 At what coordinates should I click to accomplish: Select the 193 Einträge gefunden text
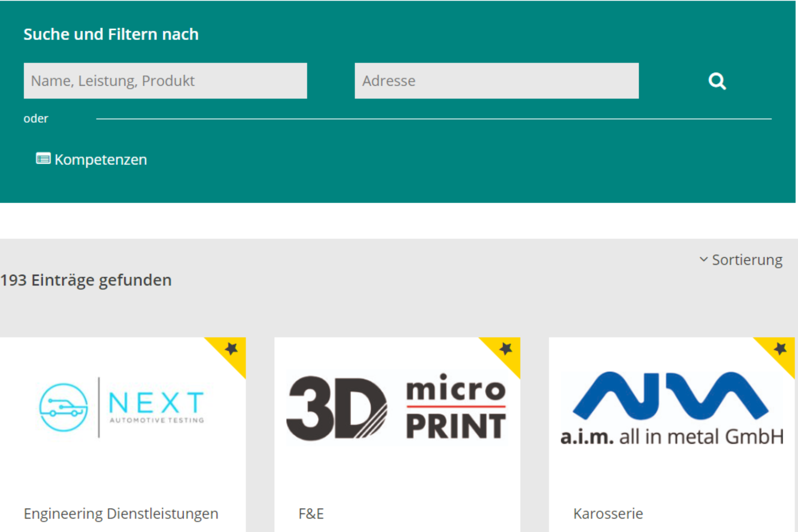(86, 281)
